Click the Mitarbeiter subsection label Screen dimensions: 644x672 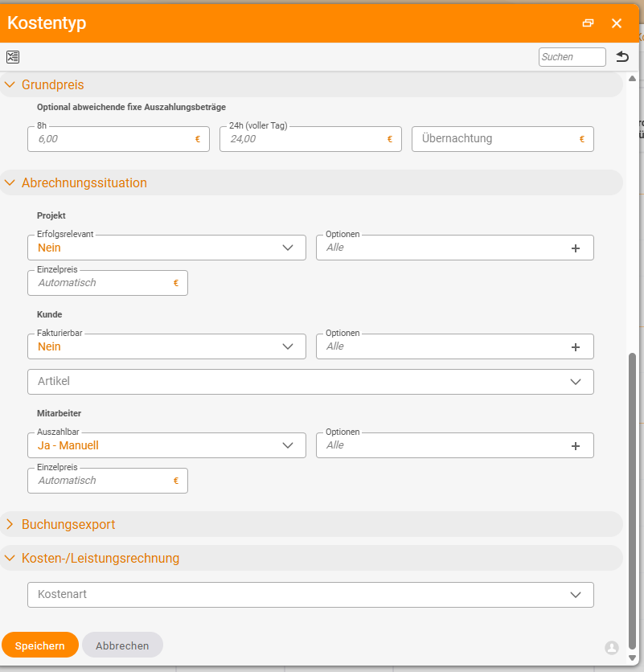pyautogui.click(x=59, y=414)
